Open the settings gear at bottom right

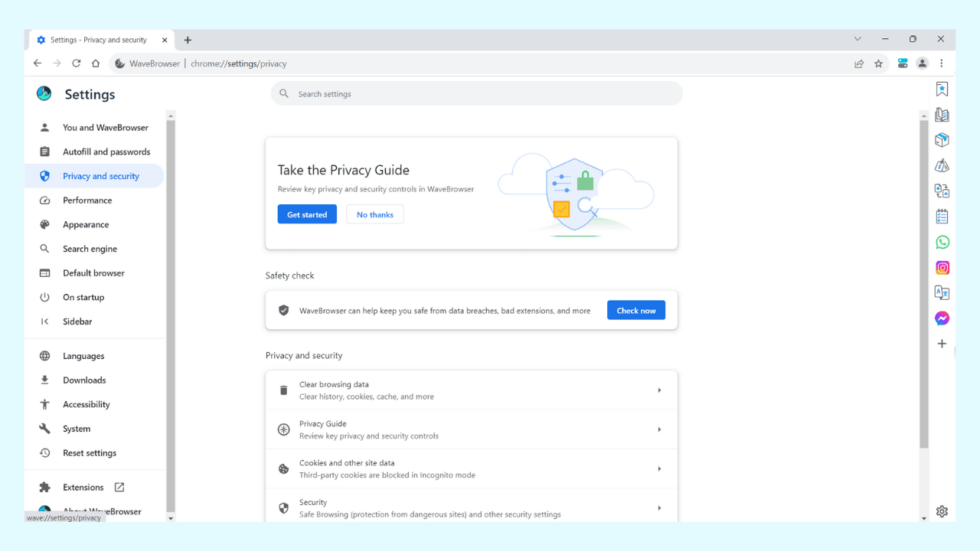942,511
